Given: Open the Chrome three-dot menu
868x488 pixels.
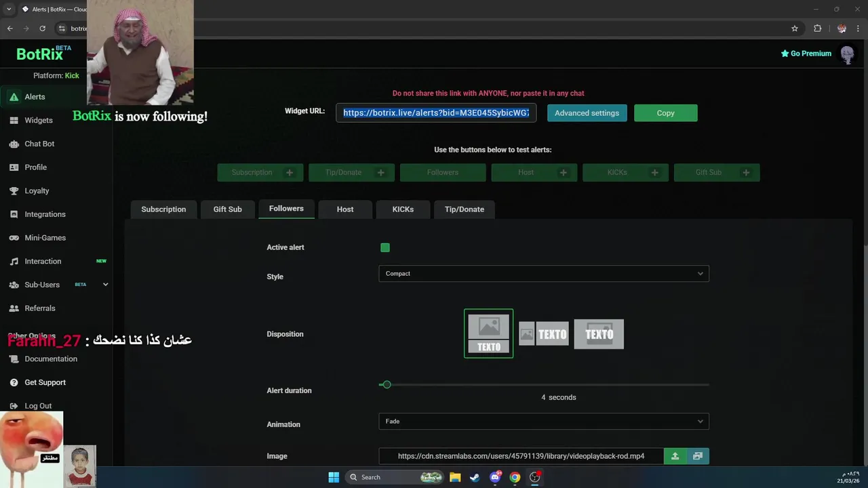Looking at the screenshot, I should 859,28.
